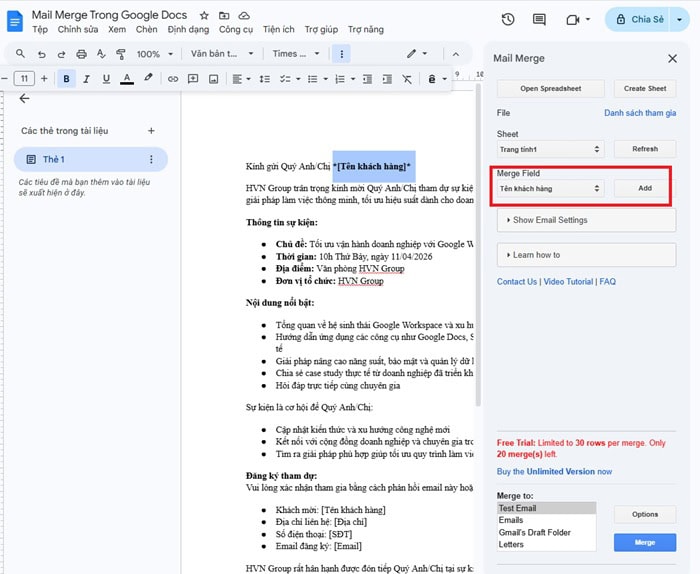This screenshot has height=574, width=700.
Task: Expand the Learn how to section
Action: pos(586,255)
